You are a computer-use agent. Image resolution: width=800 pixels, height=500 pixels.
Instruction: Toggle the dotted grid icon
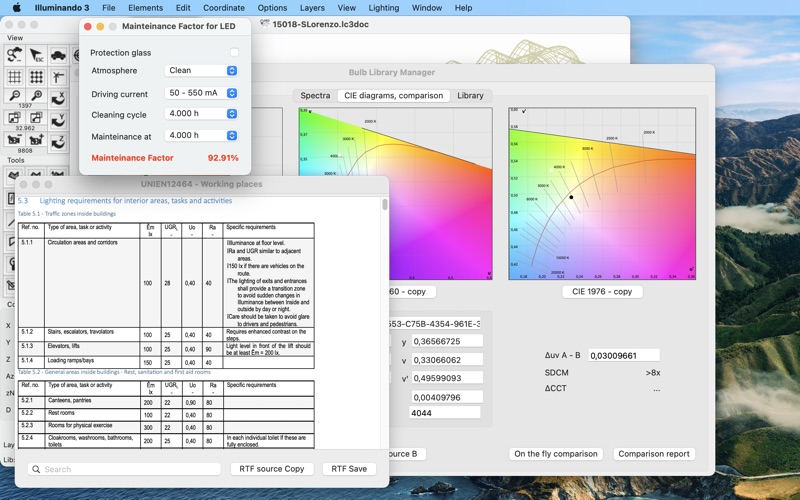click(x=36, y=77)
